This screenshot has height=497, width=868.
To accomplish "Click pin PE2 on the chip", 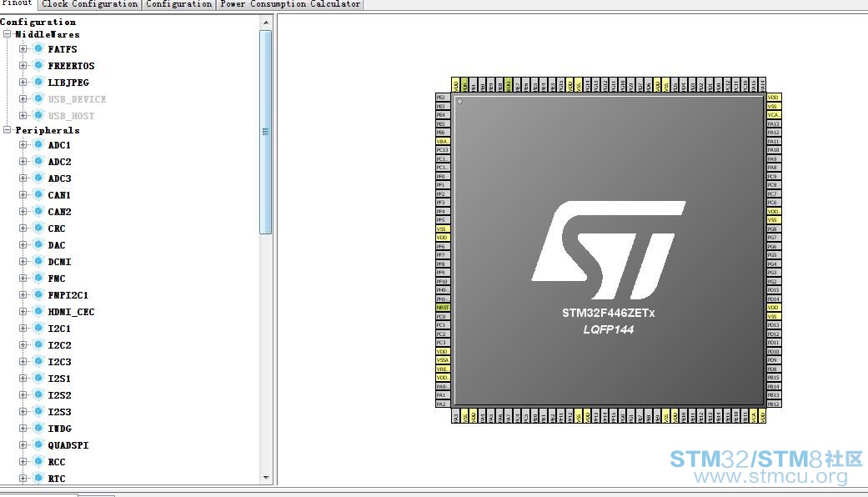I will (x=443, y=97).
